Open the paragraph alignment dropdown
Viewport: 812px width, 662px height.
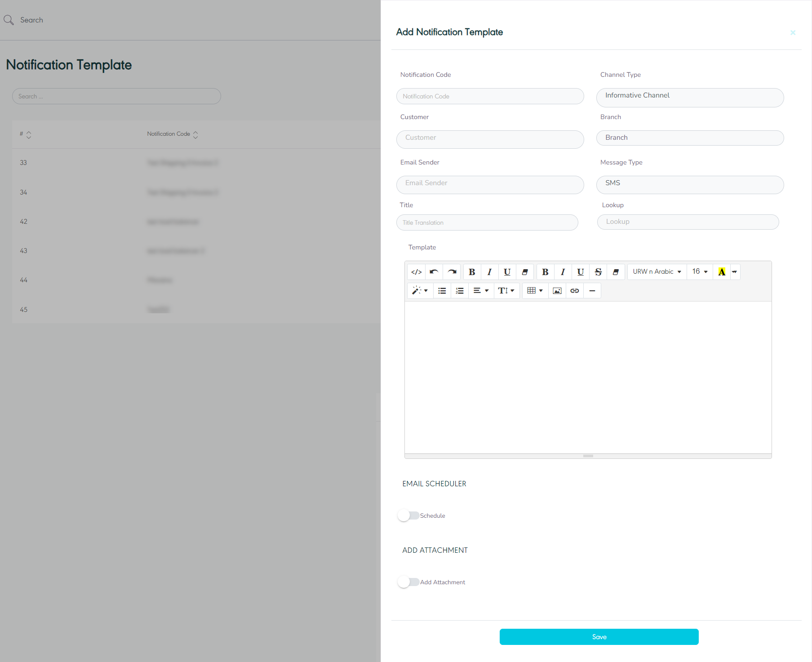[481, 291]
